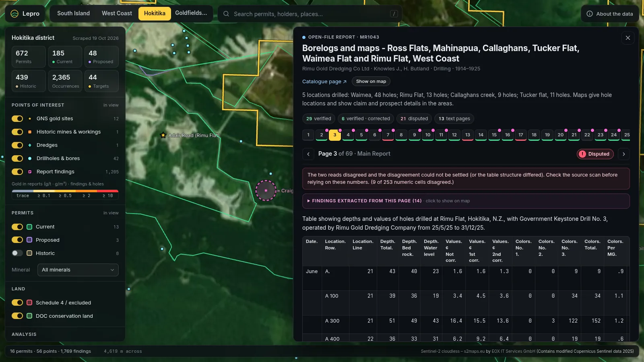
Task: Filter by 29 verified pages
Action: click(x=318, y=119)
